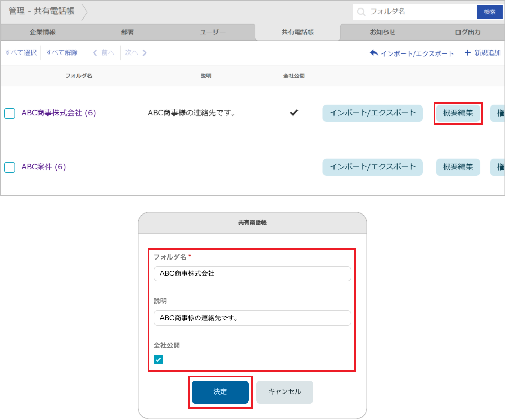The height and width of the screenshot is (420, 505).
Task: Select すべて選択 to choose all folders
Action: [x=20, y=52]
